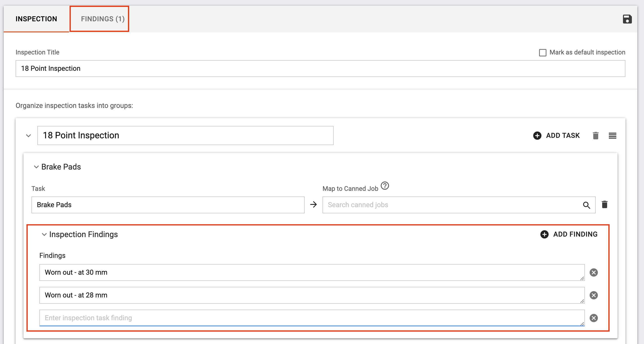Click the arrow between Task and Canned Job

[313, 204]
